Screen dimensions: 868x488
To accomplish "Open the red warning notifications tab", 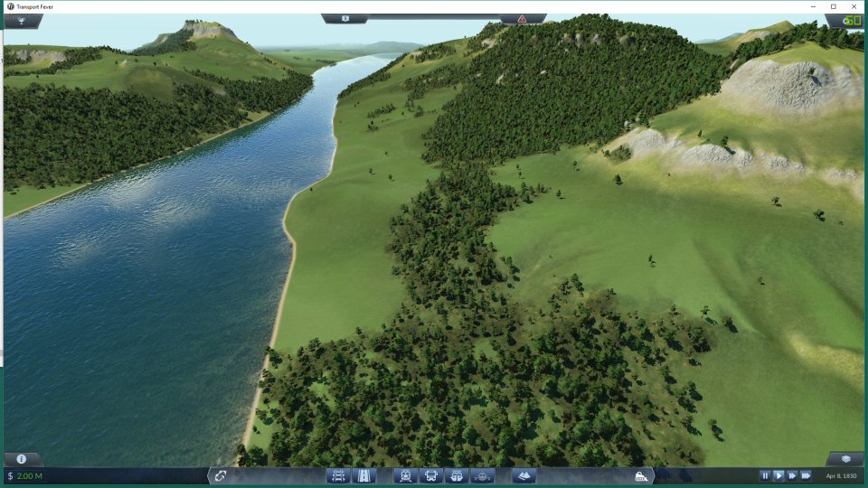I will (522, 19).
